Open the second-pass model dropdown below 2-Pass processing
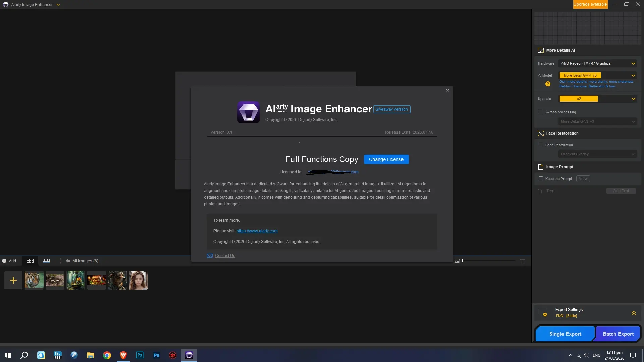Image resolution: width=644 pixels, height=362 pixels. [x=598, y=121]
